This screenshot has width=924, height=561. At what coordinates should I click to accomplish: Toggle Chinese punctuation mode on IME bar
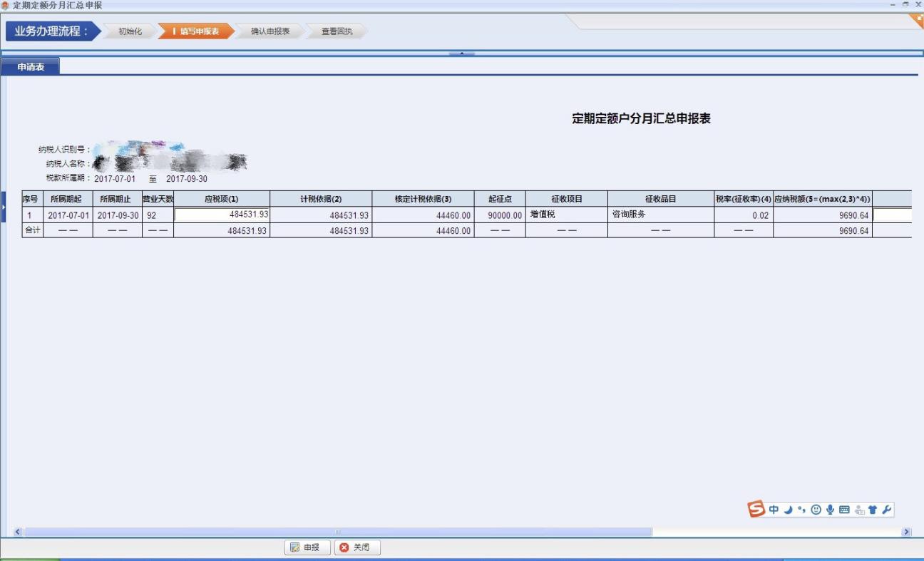(x=802, y=510)
